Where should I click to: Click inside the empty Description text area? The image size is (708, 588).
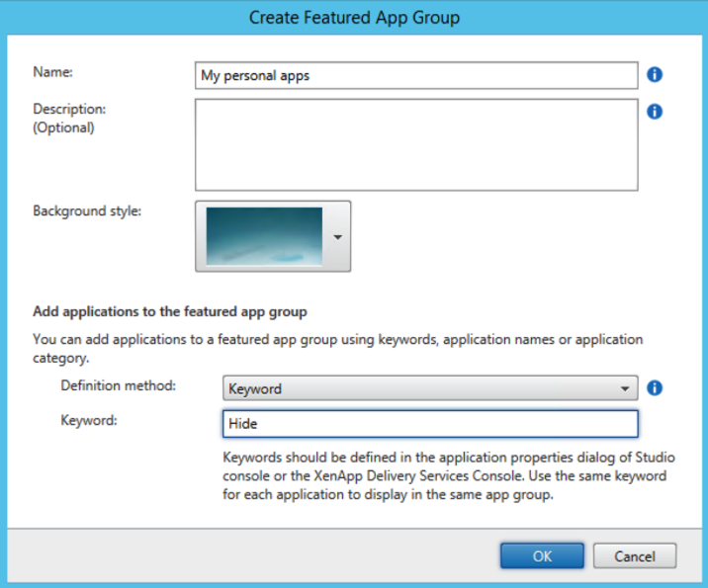click(416, 145)
